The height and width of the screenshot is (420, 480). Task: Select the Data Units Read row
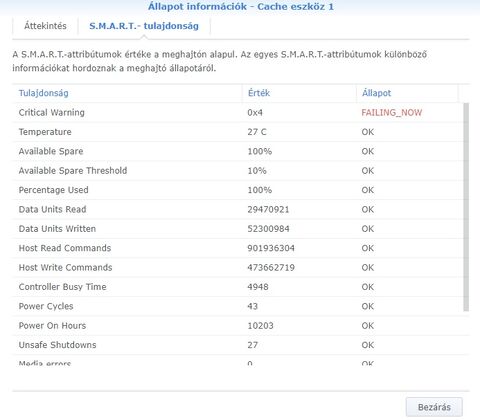238,209
